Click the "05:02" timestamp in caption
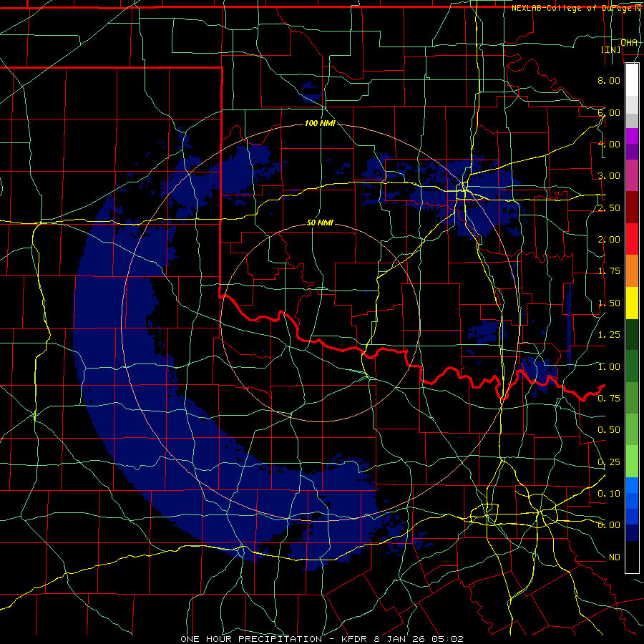Viewport: 644px width, 644px height. click(x=447, y=639)
